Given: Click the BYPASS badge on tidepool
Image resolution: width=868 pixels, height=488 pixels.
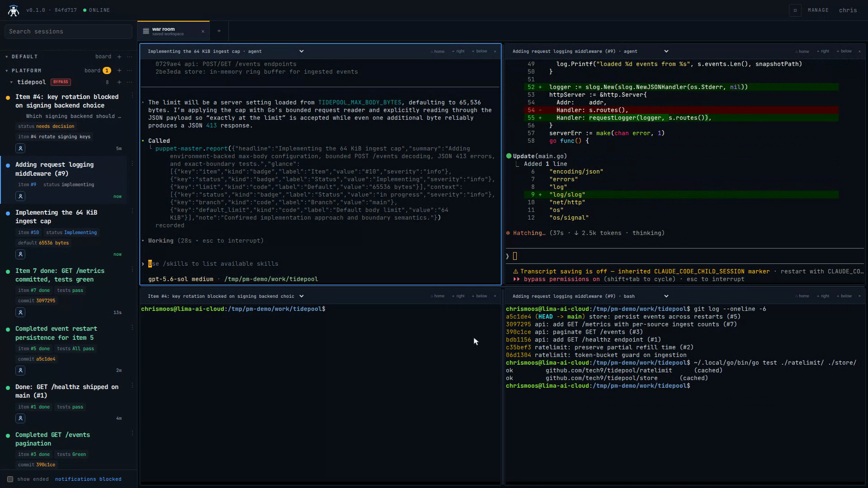Looking at the screenshot, I should point(61,82).
